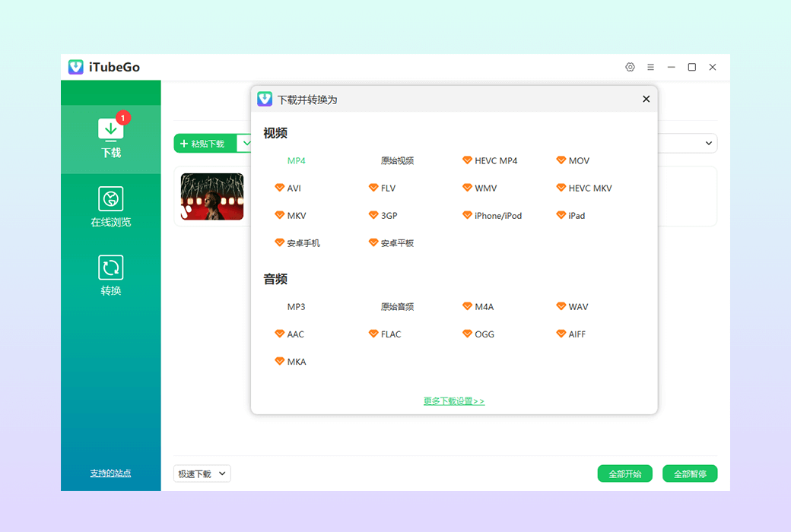This screenshot has width=791, height=532.
Task: Expand the dropdown at top right of list
Action: point(708,143)
